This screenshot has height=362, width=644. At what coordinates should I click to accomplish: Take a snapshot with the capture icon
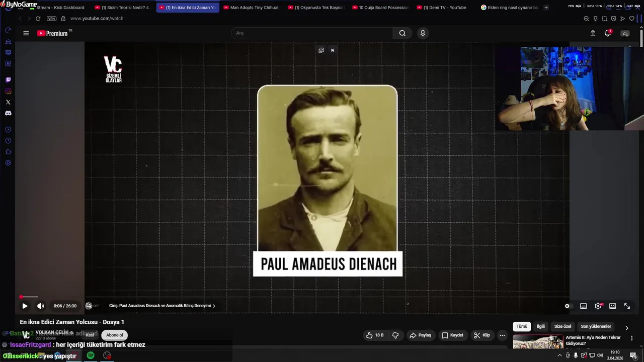click(604, 19)
